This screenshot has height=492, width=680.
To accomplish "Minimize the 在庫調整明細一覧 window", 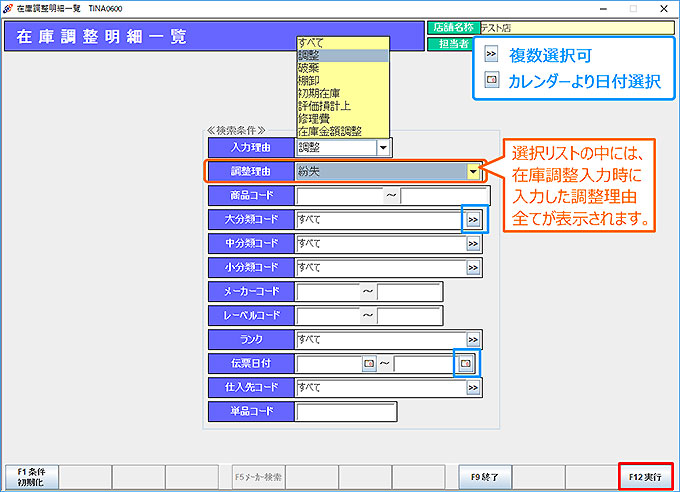I will click(x=603, y=9).
